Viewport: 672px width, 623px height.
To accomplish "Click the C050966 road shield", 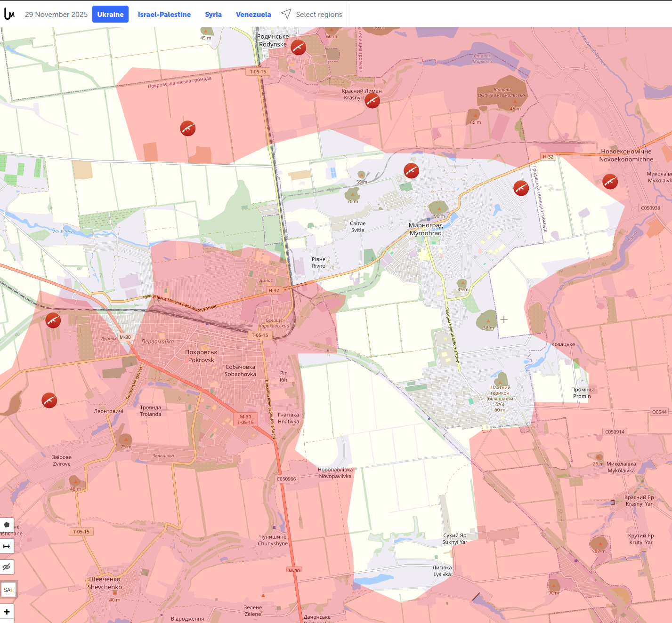I will (x=286, y=479).
